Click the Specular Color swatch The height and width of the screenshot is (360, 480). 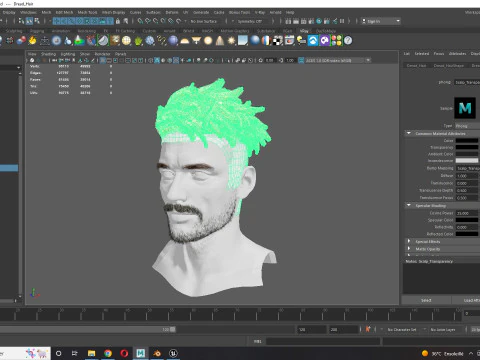(467, 220)
